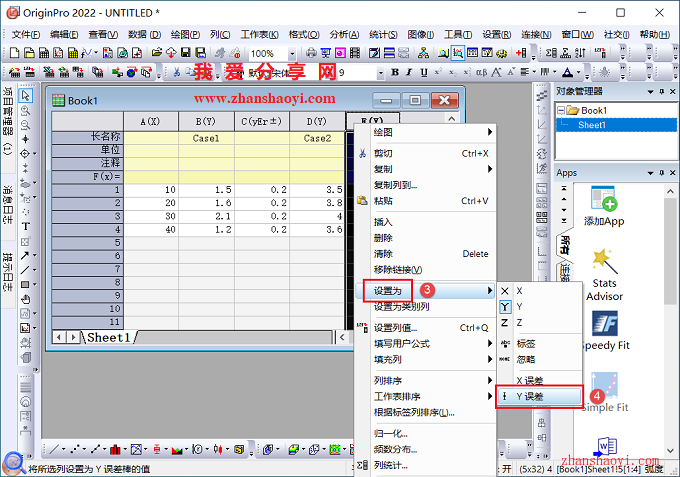Set column as X in submenu
The height and width of the screenshot is (477, 680).
point(540,291)
